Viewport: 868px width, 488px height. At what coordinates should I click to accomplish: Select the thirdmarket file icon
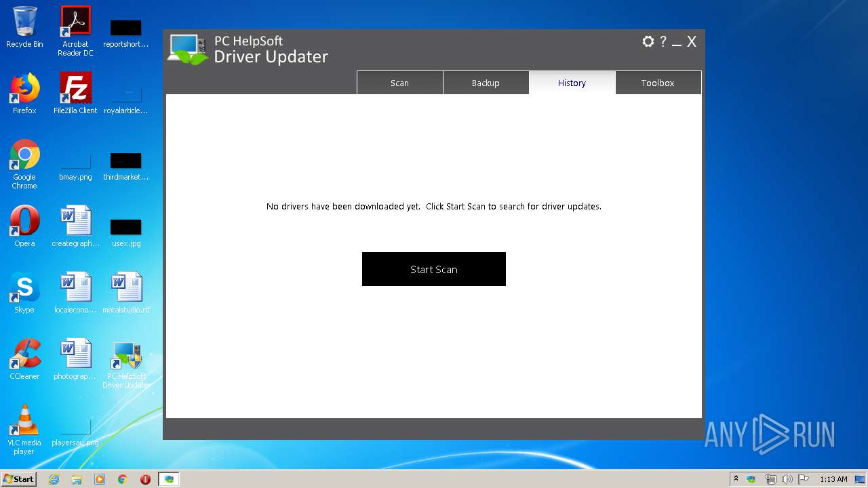[126, 167]
